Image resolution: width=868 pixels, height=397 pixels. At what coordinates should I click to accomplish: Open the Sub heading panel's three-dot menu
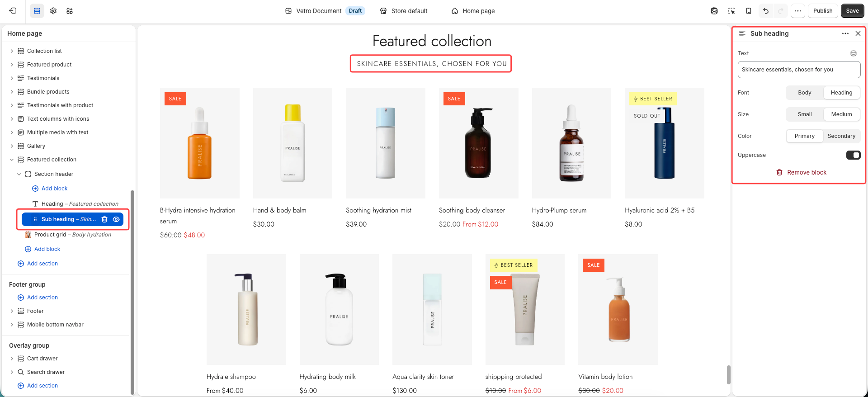click(x=845, y=33)
